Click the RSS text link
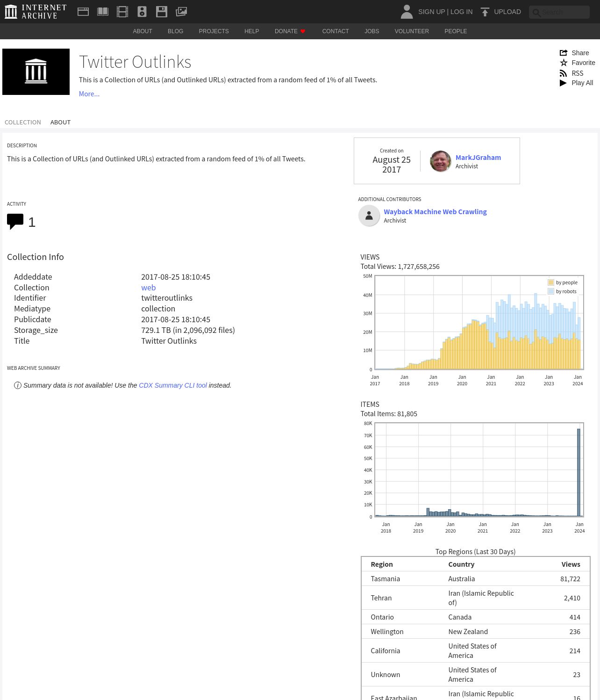600x700 pixels. 578,73
